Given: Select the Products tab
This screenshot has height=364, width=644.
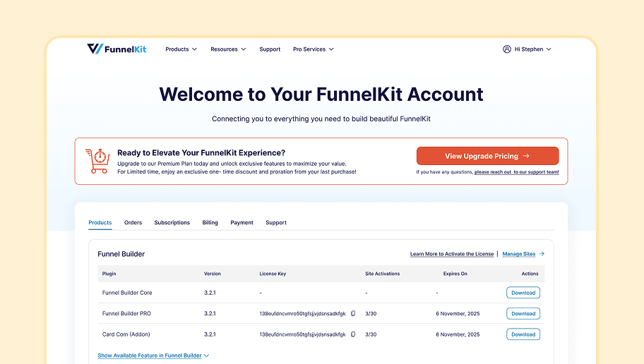Looking at the screenshot, I should 100,222.
